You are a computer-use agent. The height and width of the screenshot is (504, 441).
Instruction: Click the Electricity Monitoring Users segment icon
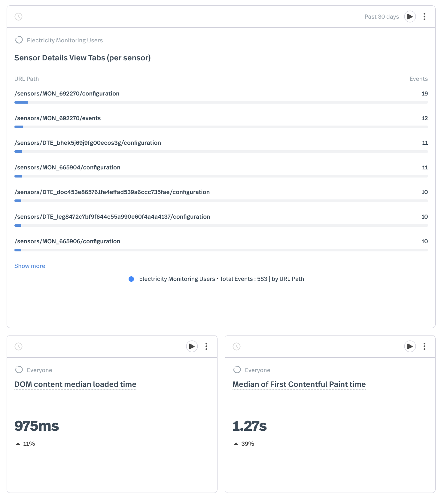tap(19, 40)
